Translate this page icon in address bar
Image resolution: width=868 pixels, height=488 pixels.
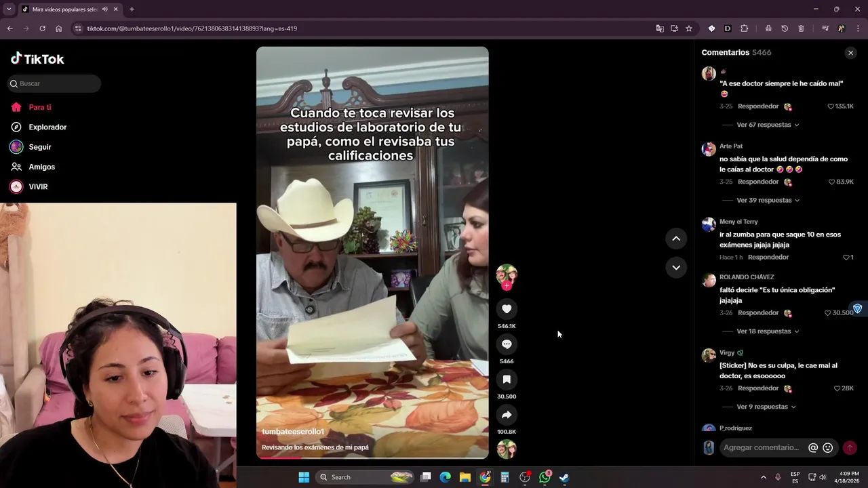tap(660, 28)
